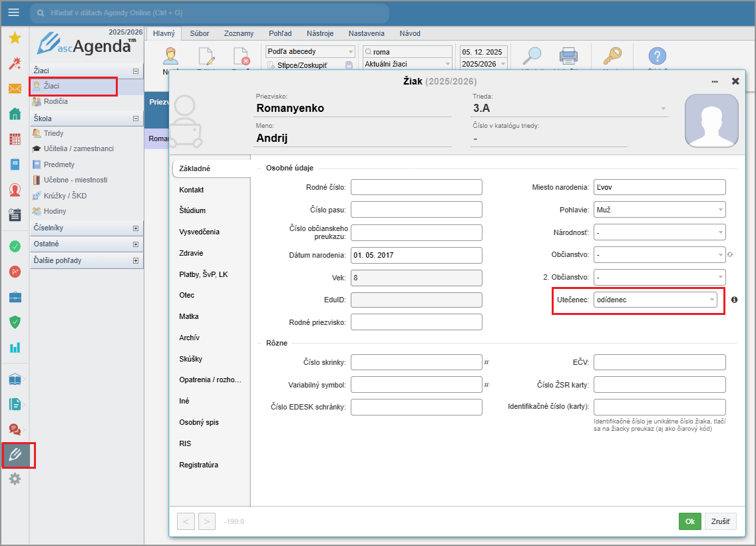This screenshot has height=546, width=756.
Task: Open the Pohlavie dropdown
Action: point(659,210)
